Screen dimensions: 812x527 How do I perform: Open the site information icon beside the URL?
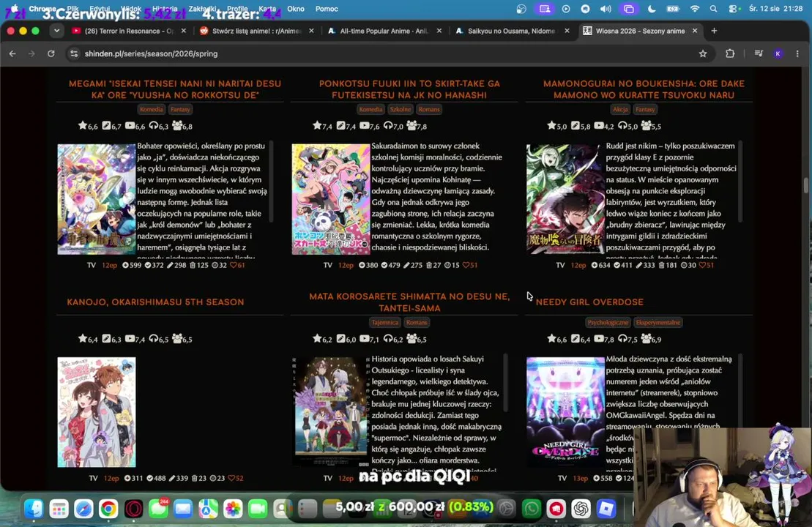point(74,53)
